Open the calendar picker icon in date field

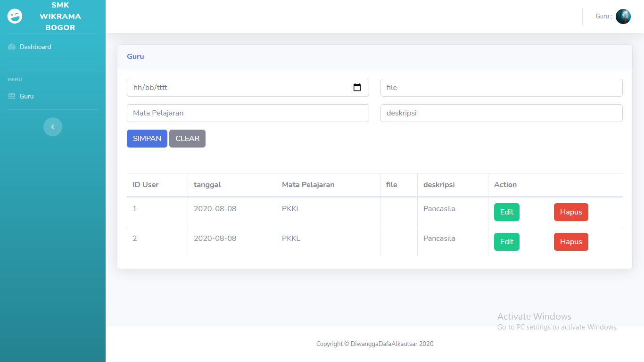click(357, 87)
